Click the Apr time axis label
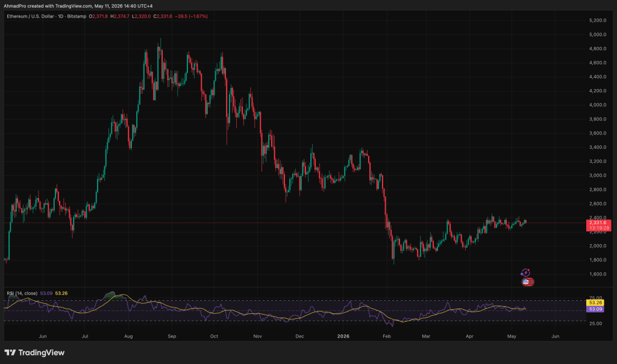 click(x=469, y=336)
